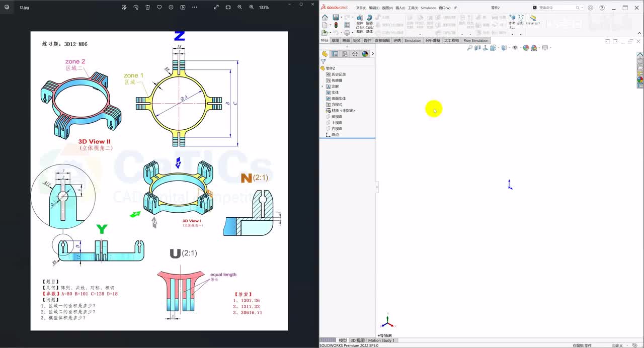644x348 pixels.
Task: Delete 12.jpg using the trash icon
Action: (147, 7)
